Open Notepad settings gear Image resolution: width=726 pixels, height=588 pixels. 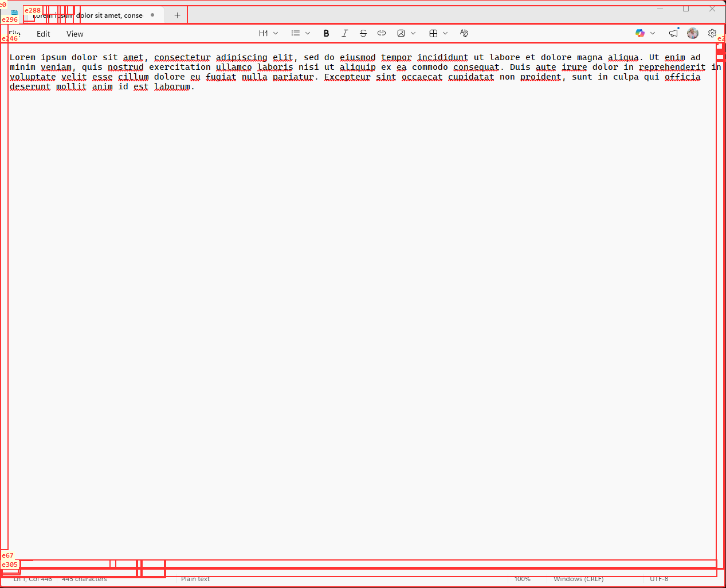click(712, 33)
